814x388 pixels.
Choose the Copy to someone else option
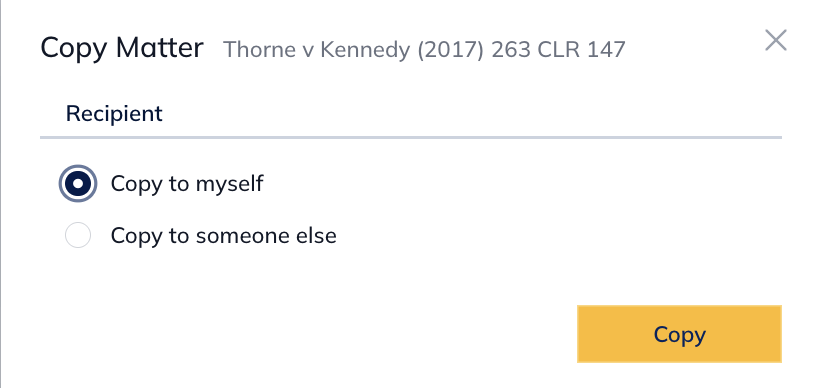tap(78, 235)
